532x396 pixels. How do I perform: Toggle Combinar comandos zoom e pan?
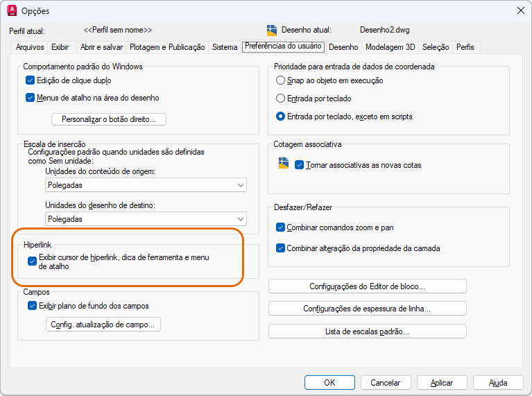281,227
